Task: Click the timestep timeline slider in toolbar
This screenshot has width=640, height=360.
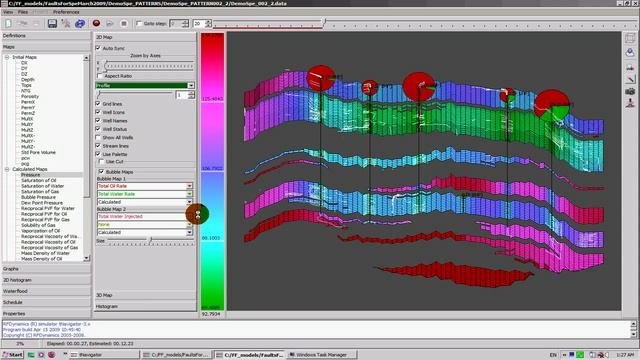Action: pyautogui.click(x=424, y=23)
